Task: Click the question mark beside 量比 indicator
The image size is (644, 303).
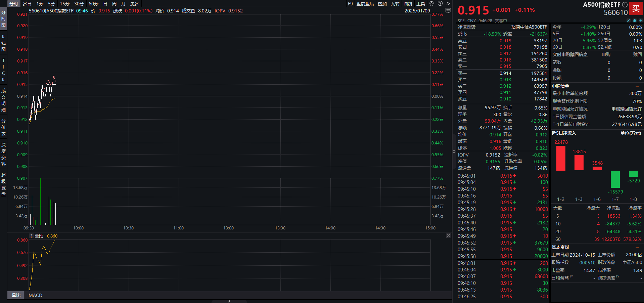Action: click(x=31, y=236)
